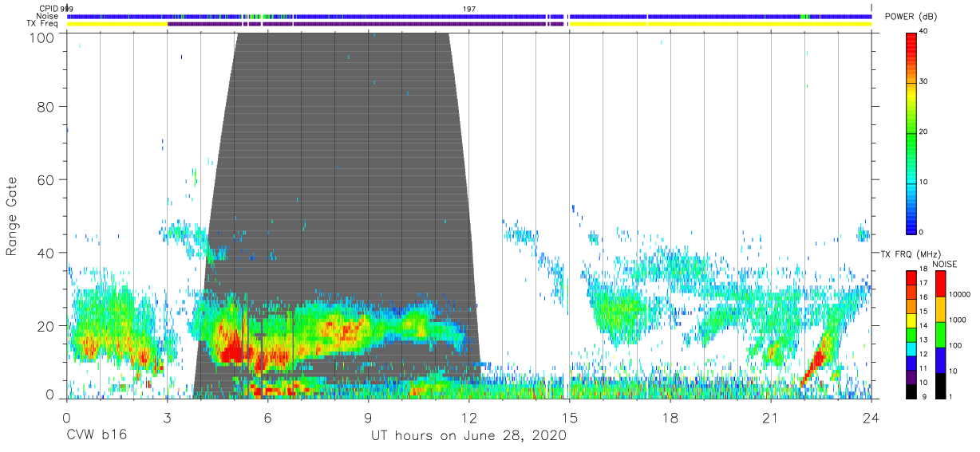The width and height of the screenshot is (980, 452).
Task: Click the CPID row label
Action: tap(49, 9)
